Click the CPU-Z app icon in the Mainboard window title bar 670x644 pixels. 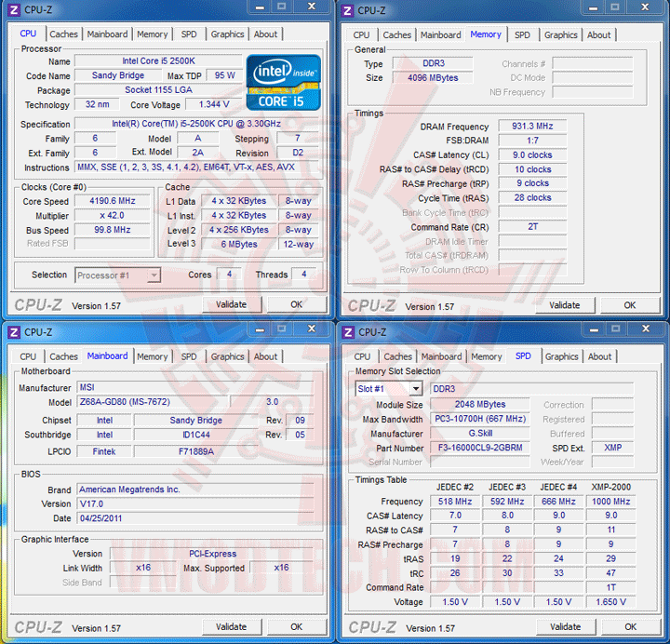(14, 332)
